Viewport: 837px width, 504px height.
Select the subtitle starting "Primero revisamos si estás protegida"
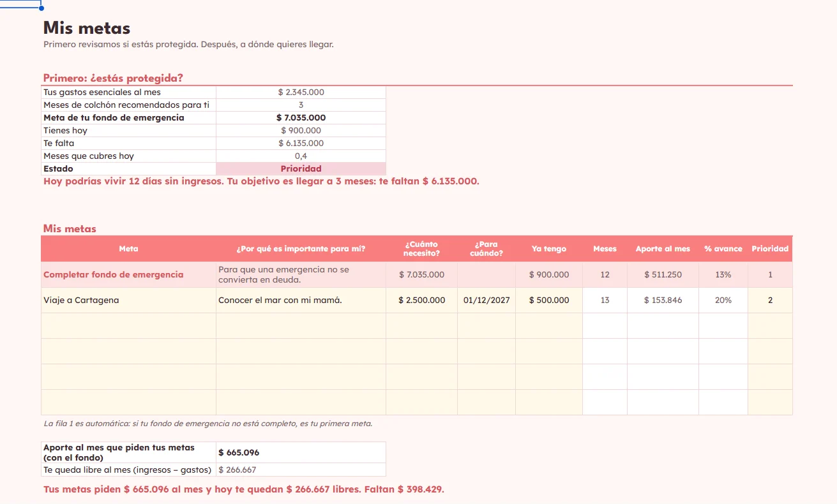pos(188,45)
